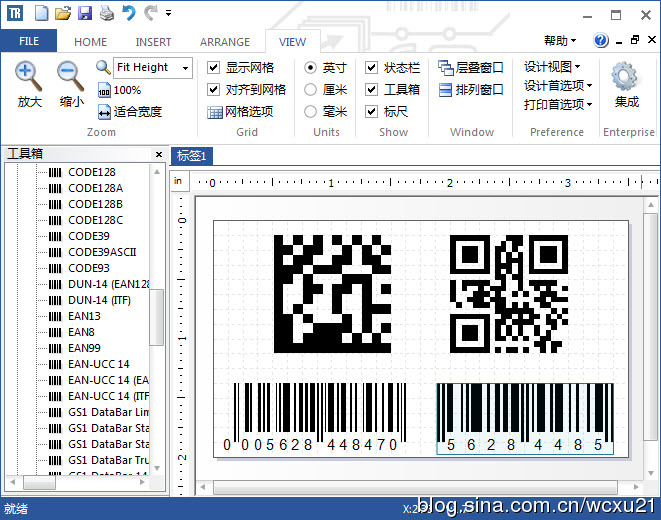
Task: Open the 帮助 help dropdown
Action: [x=560, y=40]
